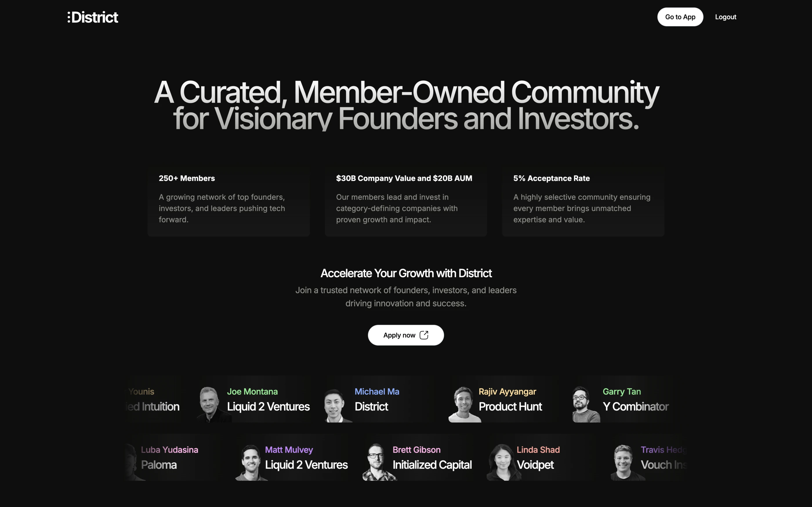Open Matt Mulvey's portrait photo

click(x=251, y=463)
